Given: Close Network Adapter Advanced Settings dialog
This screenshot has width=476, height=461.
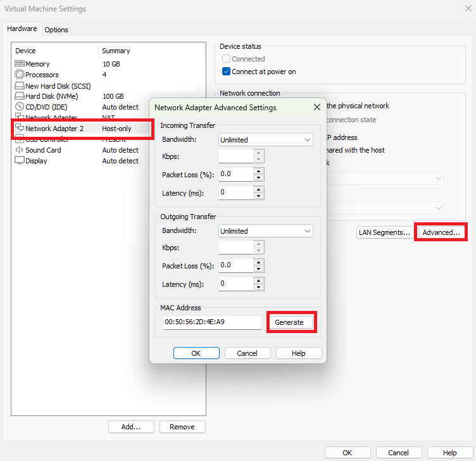Looking at the screenshot, I should [317, 107].
